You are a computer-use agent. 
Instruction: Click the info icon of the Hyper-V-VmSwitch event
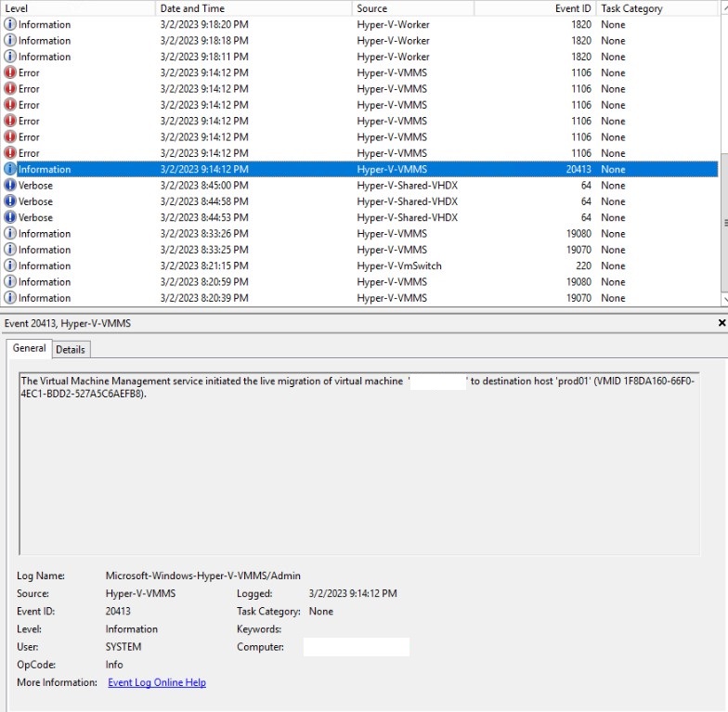pyautogui.click(x=10, y=266)
